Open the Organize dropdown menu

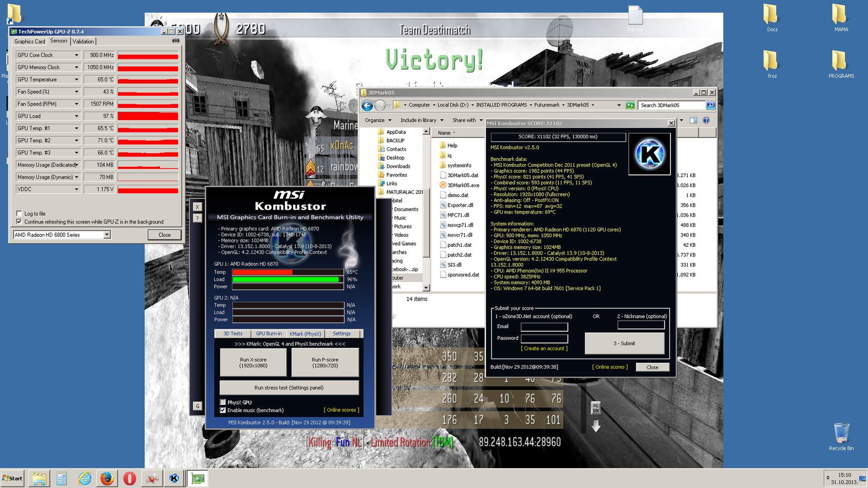point(378,120)
